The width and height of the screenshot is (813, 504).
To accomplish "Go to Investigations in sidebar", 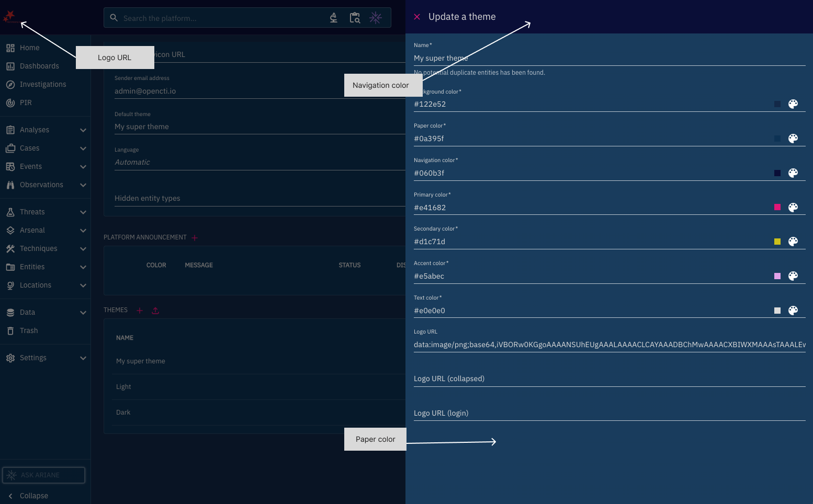I will click(x=43, y=84).
